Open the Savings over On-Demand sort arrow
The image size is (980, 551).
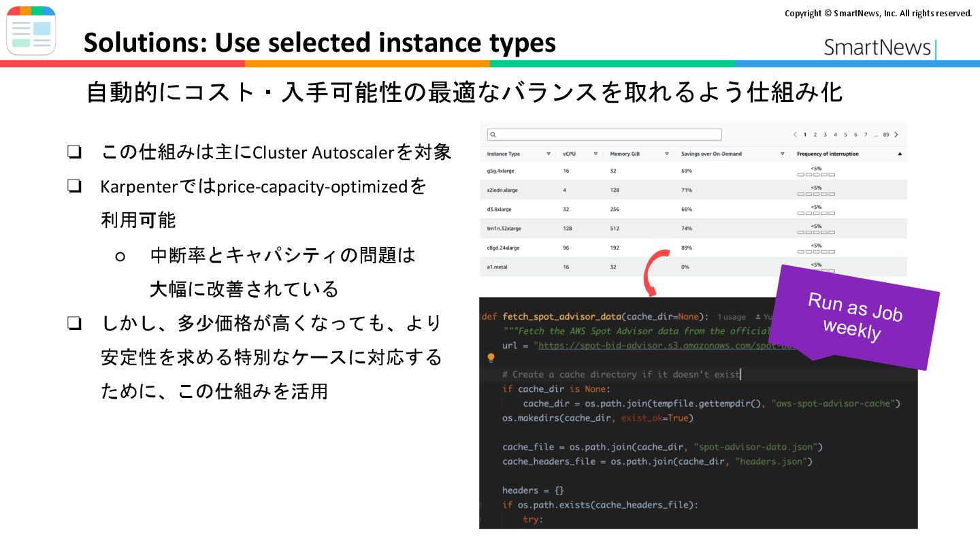tap(782, 154)
